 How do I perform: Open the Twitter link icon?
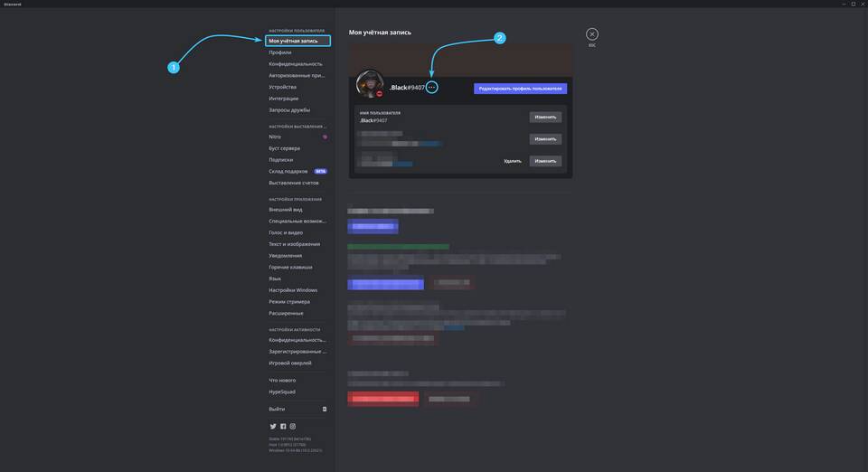273,426
